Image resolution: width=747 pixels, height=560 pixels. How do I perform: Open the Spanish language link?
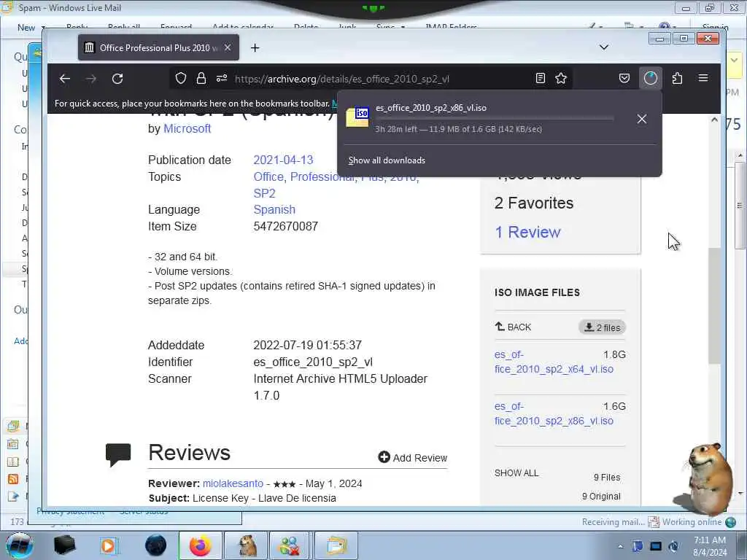point(274,209)
